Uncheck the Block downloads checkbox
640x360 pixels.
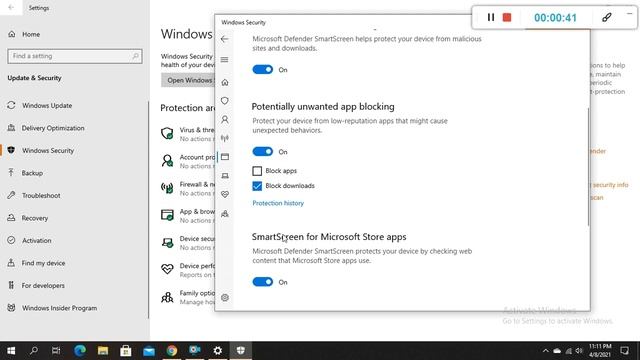pos(257,186)
